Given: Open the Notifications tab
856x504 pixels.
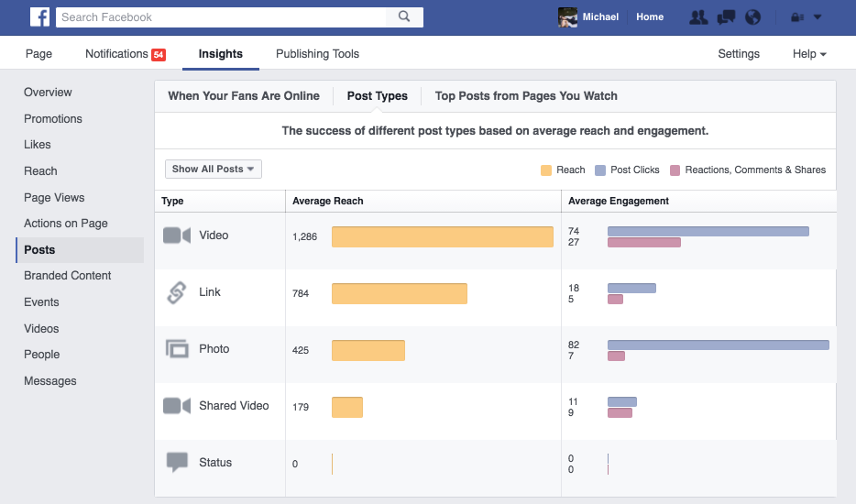Looking at the screenshot, I should click(116, 53).
